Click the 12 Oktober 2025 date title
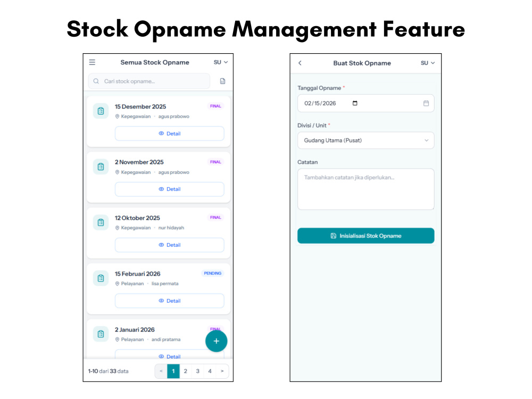The width and height of the screenshot is (532, 399). 137,218
